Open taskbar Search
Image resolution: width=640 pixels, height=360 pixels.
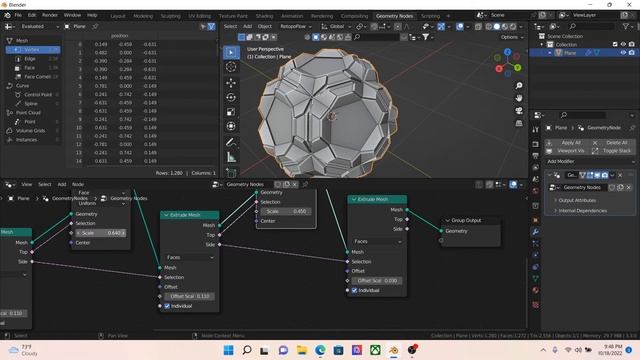click(x=247, y=350)
